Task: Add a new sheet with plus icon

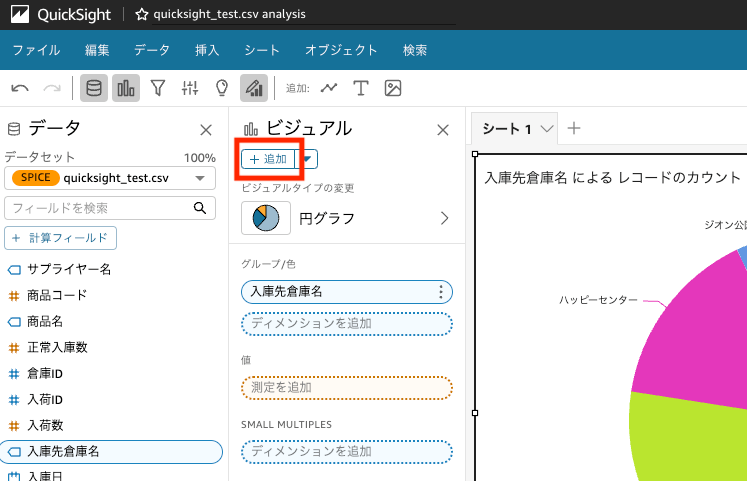Action: (x=574, y=128)
